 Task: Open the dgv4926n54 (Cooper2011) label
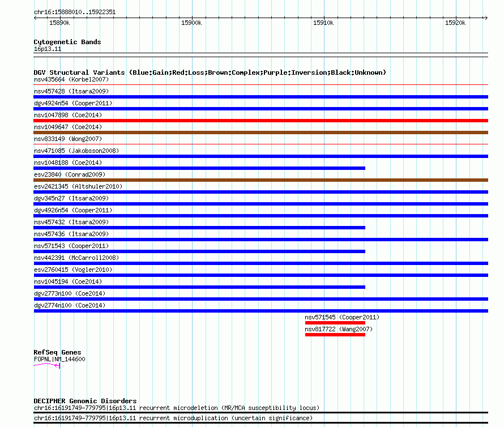[x=73, y=210]
